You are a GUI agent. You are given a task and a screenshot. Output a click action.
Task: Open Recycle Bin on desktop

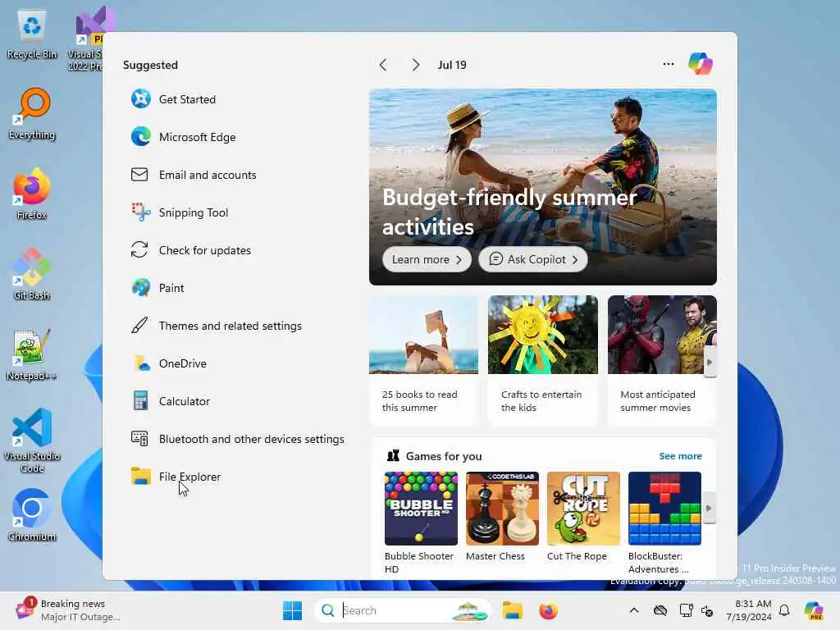point(32,34)
